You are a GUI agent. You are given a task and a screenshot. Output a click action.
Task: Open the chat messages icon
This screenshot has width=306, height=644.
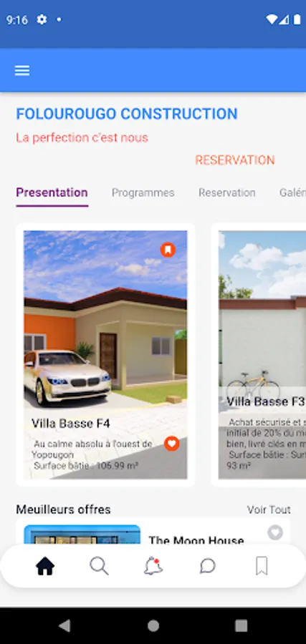tap(208, 567)
